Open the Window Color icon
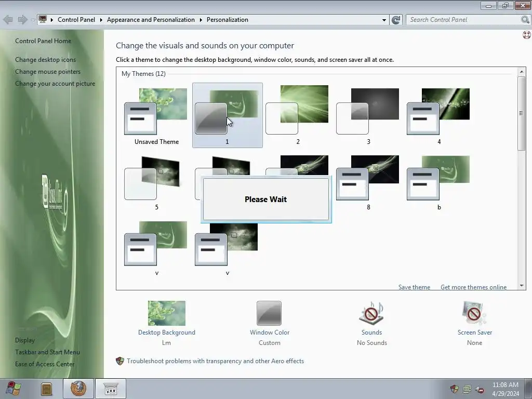 [x=269, y=313]
